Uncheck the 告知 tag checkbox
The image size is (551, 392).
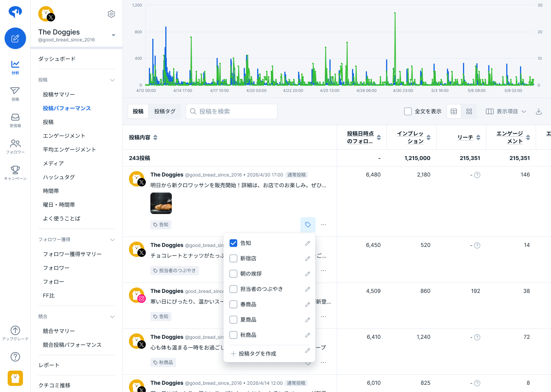click(x=233, y=243)
